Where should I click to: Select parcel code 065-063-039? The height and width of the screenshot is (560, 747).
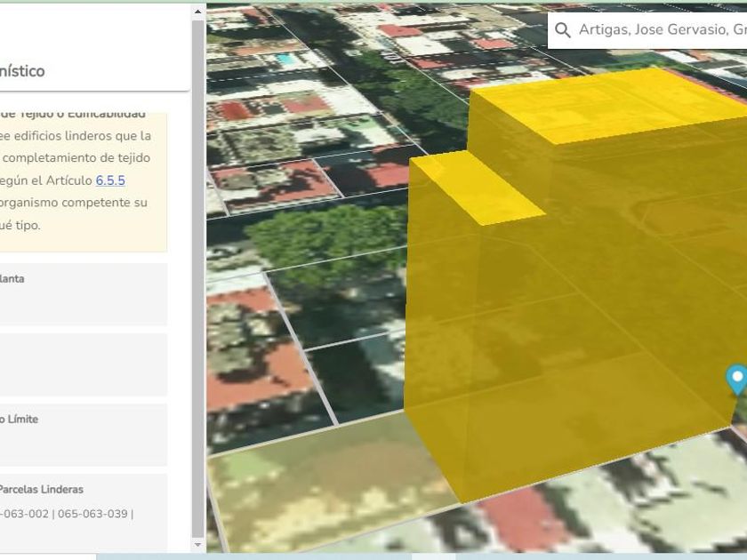coord(92,515)
